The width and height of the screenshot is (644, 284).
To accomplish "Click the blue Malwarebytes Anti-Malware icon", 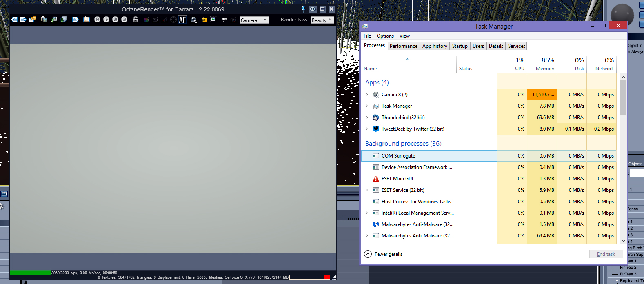I will coord(376,224).
